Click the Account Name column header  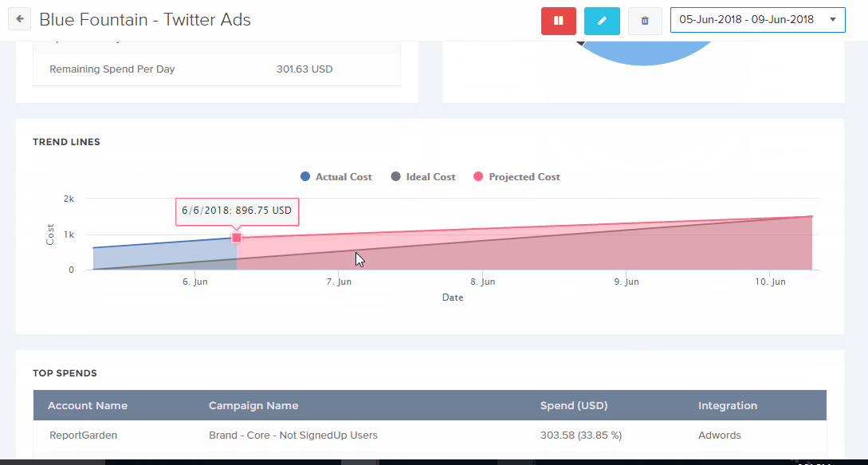click(x=88, y=406)
